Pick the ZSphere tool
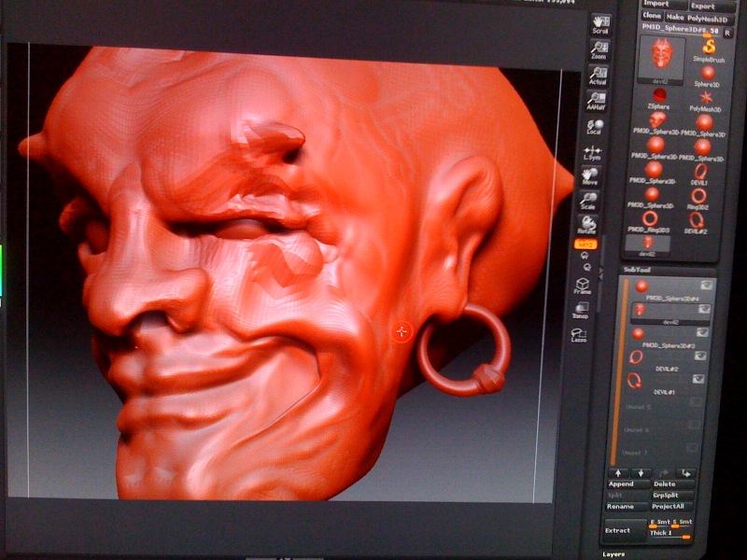The width and height of the screenshot is (747, 560). (659, 99)
